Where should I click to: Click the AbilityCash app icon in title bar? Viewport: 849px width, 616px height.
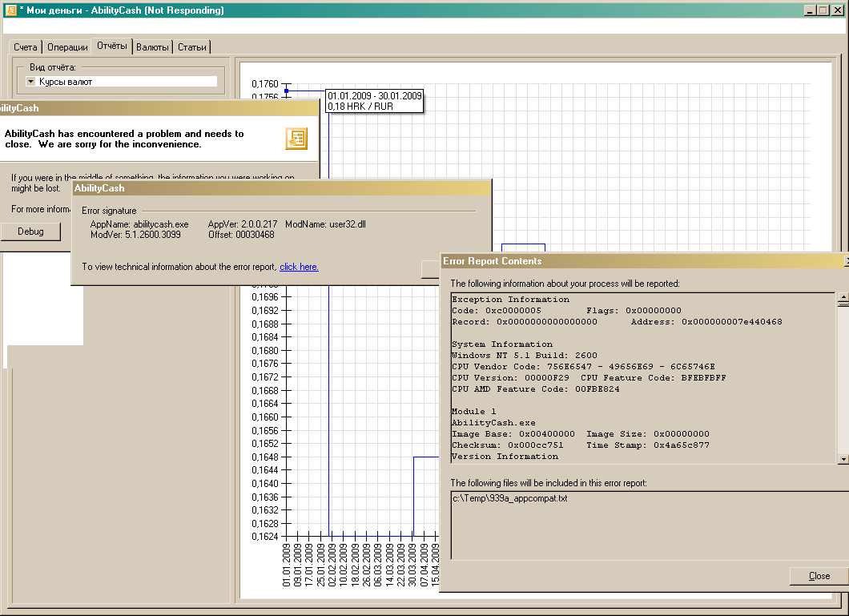click(x=10, y=10)
